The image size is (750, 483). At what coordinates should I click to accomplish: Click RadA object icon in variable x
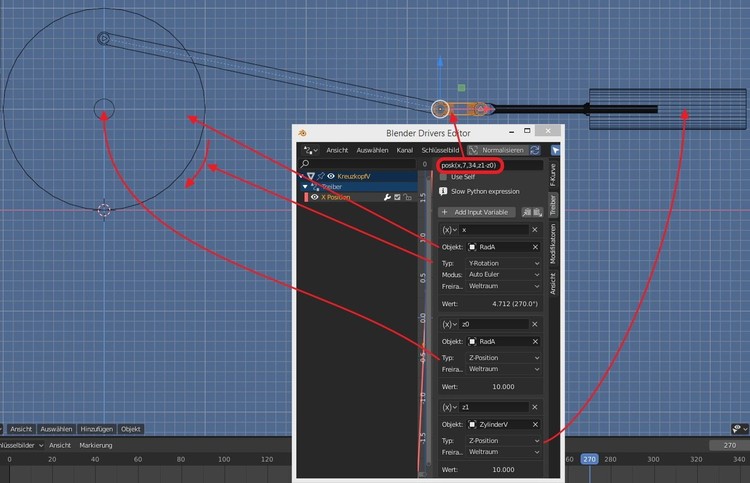pos(472,247)
